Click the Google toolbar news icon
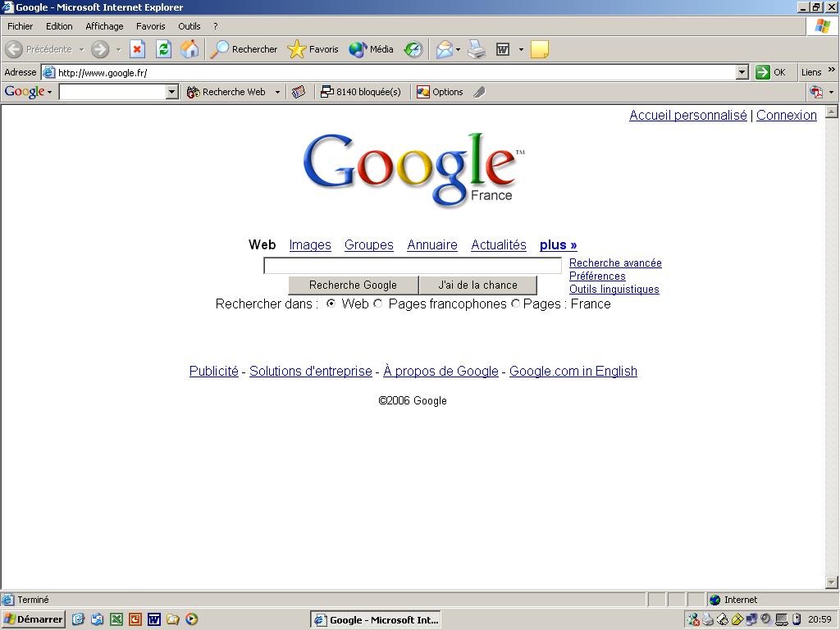Screen dimensions: 840x630 [299, 92]
